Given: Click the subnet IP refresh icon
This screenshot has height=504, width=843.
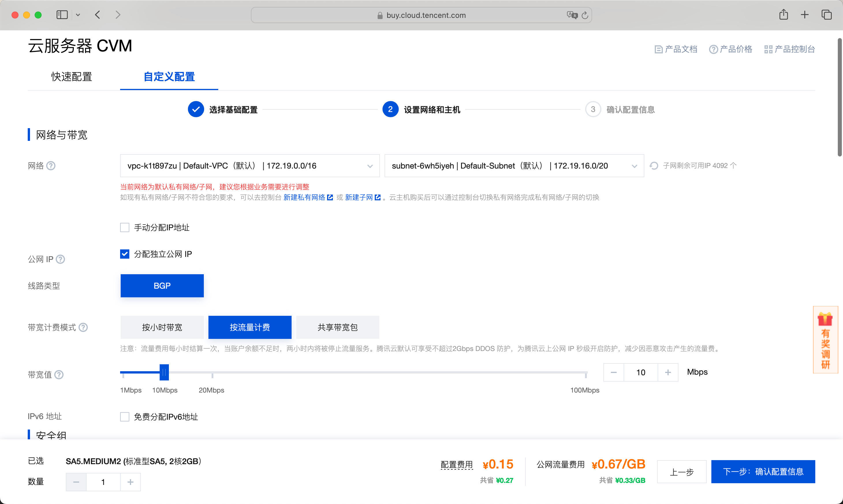Looking at the screenshot, I should point(654,166).
